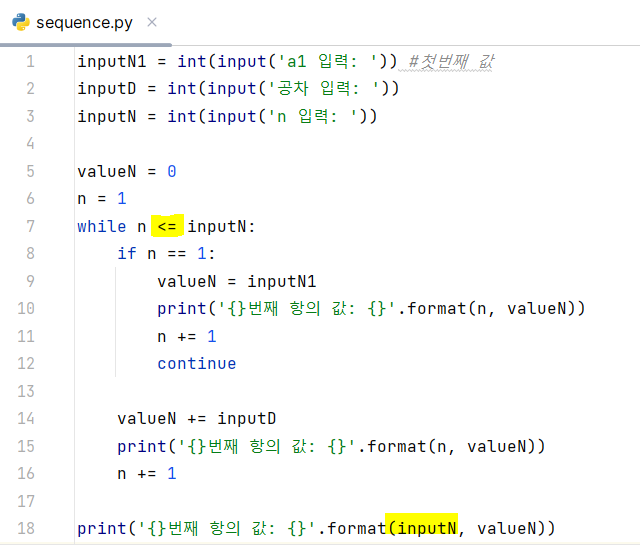Image resolution: width=640 pixels, height=545 pixels.
Task: Click the 'n = 1' statement on line 6
Action: coord(102,199)
